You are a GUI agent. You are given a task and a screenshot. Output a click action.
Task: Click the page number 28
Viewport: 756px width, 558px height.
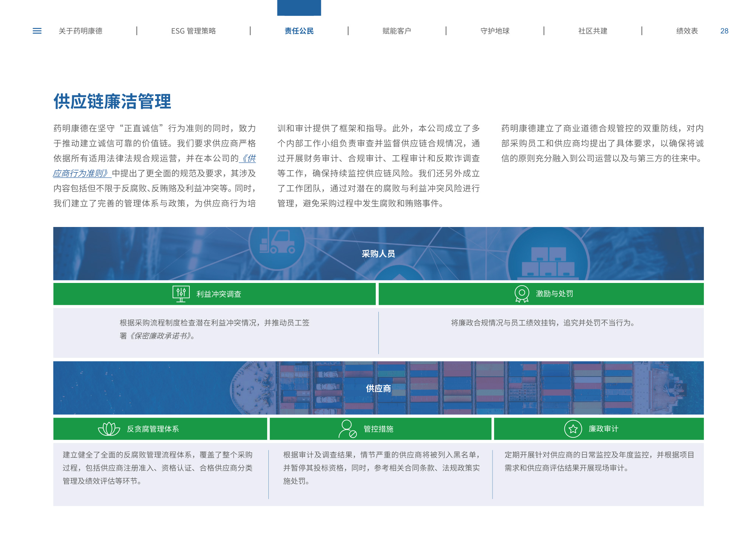724,31
